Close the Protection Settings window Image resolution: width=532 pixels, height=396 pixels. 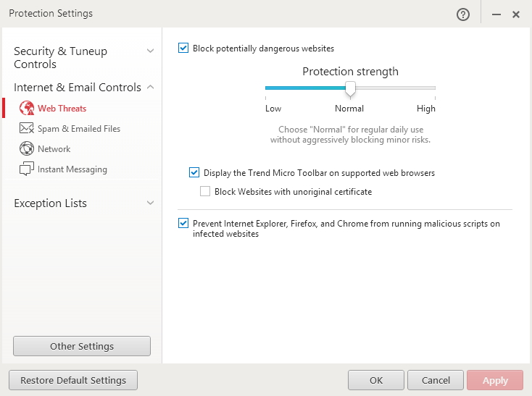coord(516,14)
